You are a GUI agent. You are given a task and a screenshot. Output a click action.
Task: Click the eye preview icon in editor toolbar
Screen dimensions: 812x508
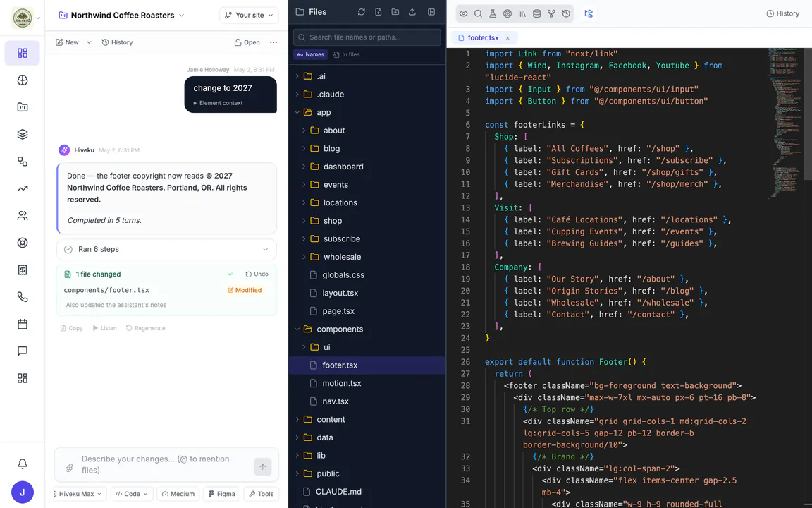click(x=464, y=13)
